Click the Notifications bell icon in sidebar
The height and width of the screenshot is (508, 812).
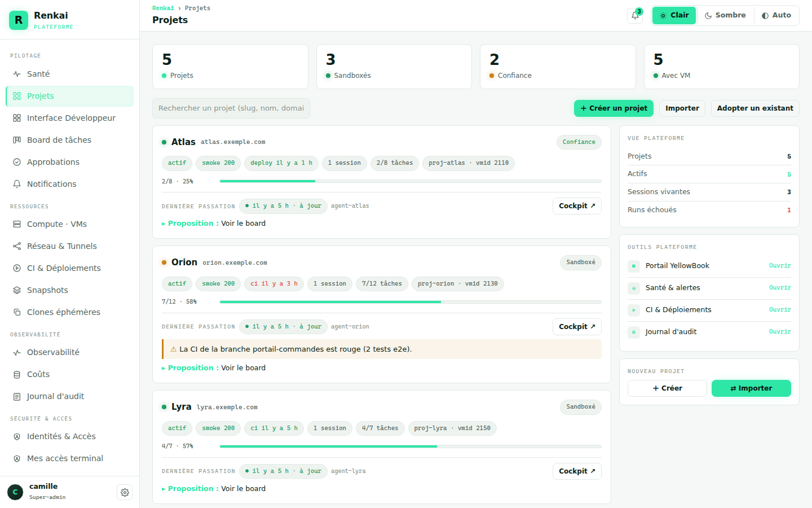tap(17, 184)
